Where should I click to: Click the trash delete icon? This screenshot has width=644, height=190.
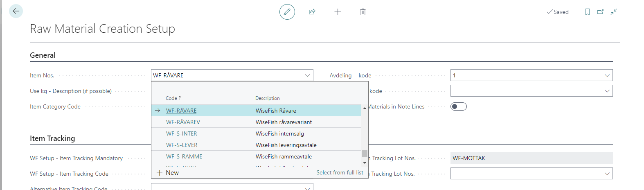363,12
